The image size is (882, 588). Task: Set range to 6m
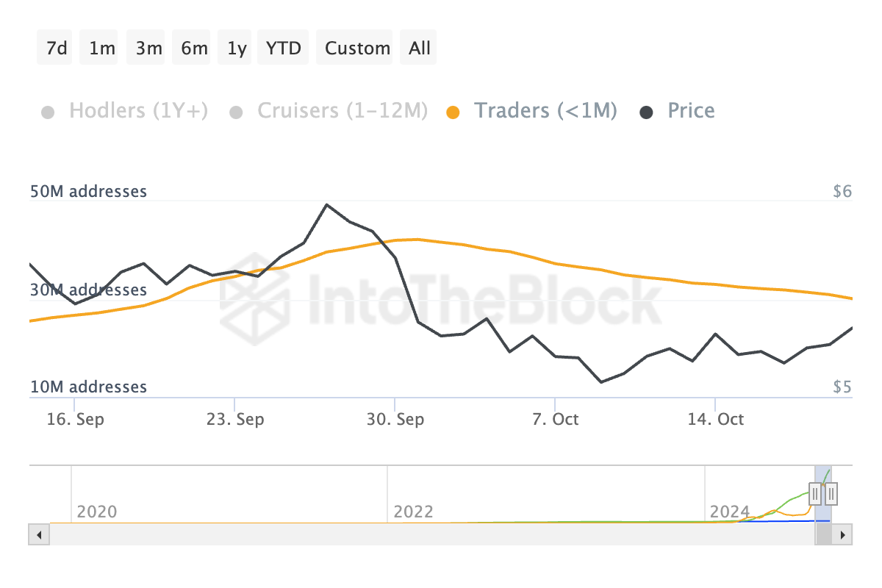point(194,49)
